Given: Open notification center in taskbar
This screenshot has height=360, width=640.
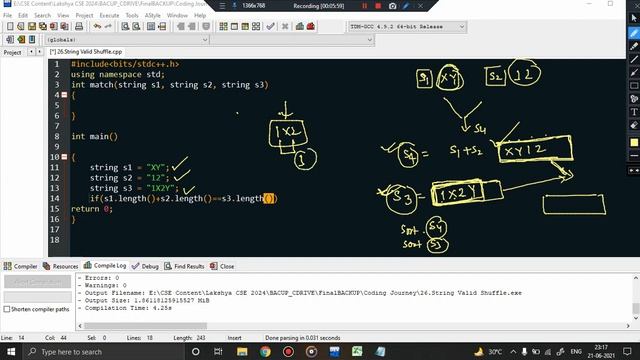Looking at the screenshot, I should tap(627, 351).
